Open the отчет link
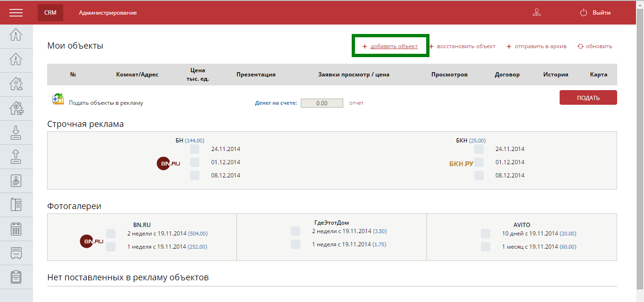The height and width of the screenshot is (302, 644). [x=356, y=103]
